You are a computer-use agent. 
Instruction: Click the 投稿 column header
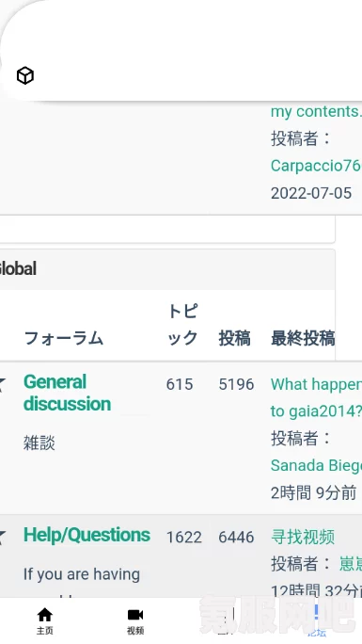click(x=234, y=338)
